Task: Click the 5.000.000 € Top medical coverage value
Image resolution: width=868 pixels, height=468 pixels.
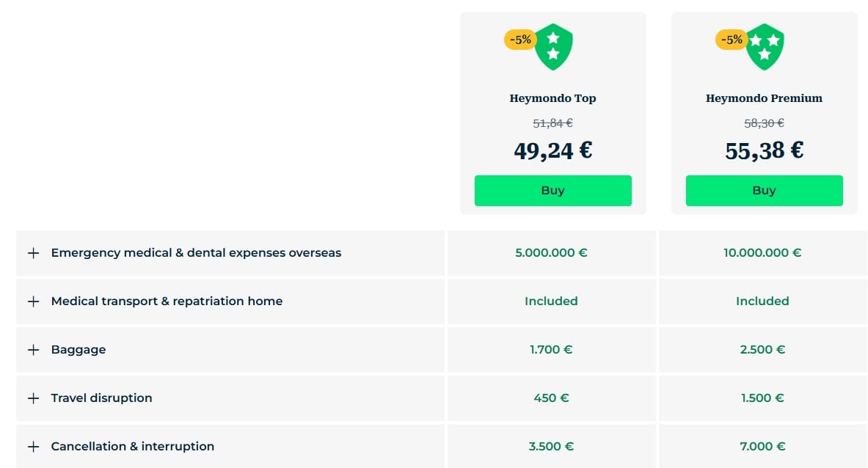Action: (x=551, y=253)
